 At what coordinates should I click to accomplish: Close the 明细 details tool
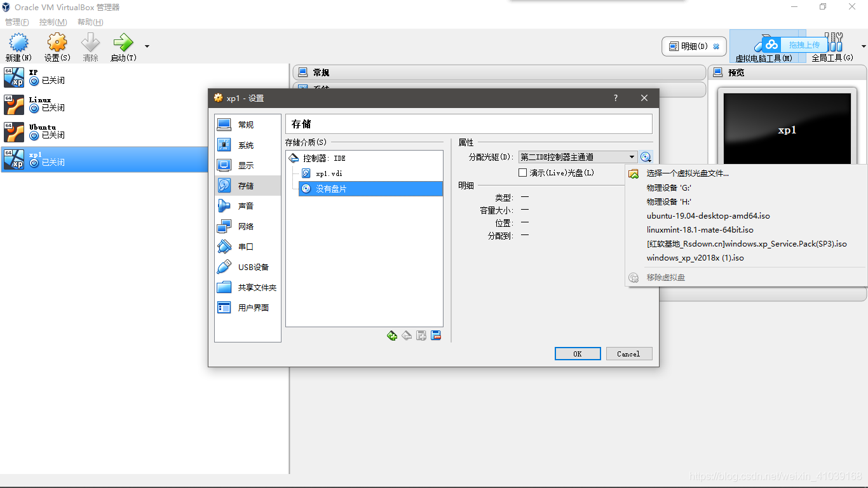point(716,46)
